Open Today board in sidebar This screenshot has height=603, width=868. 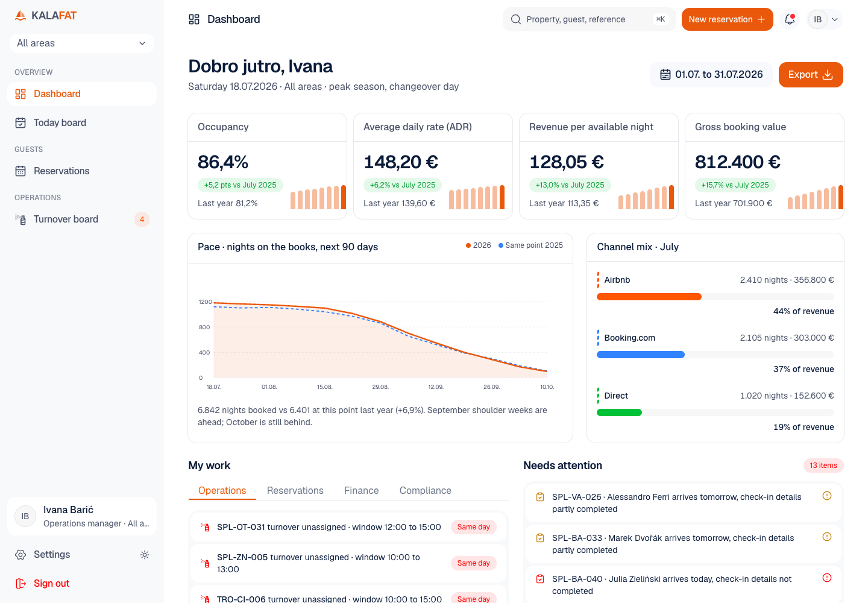82,123
